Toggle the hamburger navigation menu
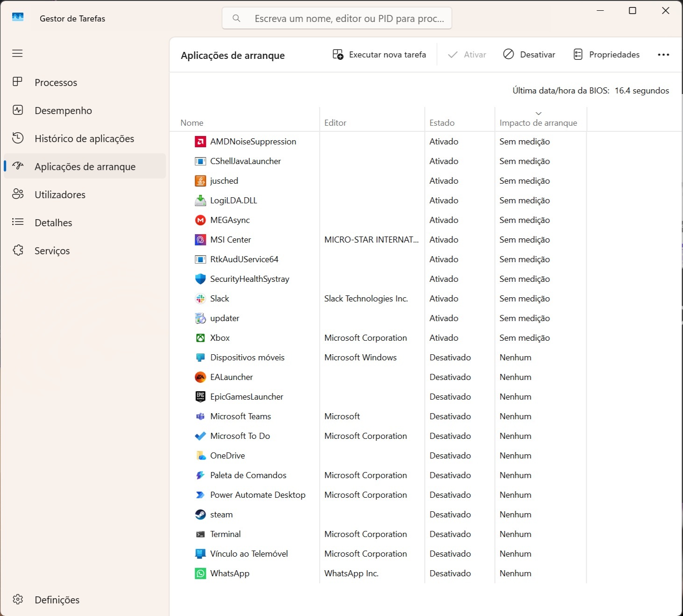 click(x=17, y=53)
